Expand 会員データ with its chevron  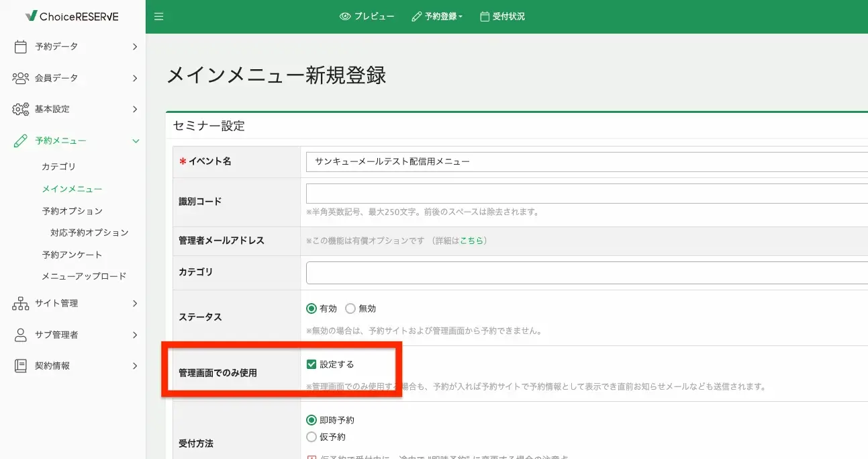click(x=135, y=78)
